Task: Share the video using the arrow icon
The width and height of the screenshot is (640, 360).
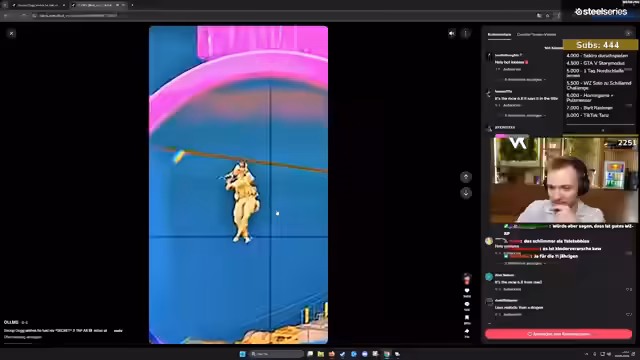Action: tap(467, 331)
